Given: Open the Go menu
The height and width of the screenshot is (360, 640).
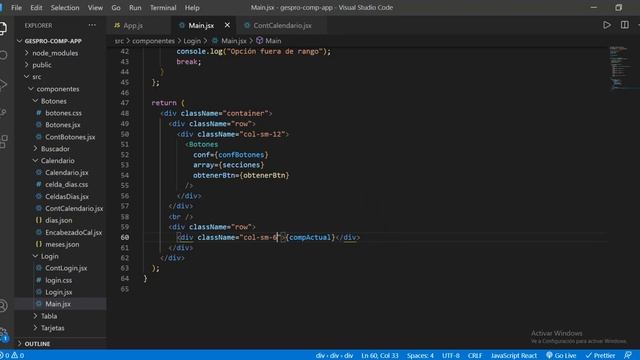Looking at the screenshot, I should tap(116, 8).
